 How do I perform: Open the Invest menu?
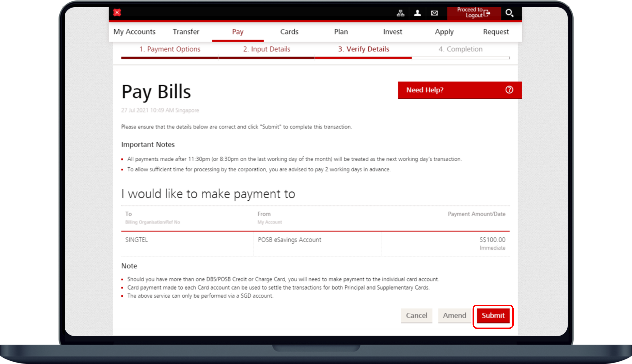[392, 32]
